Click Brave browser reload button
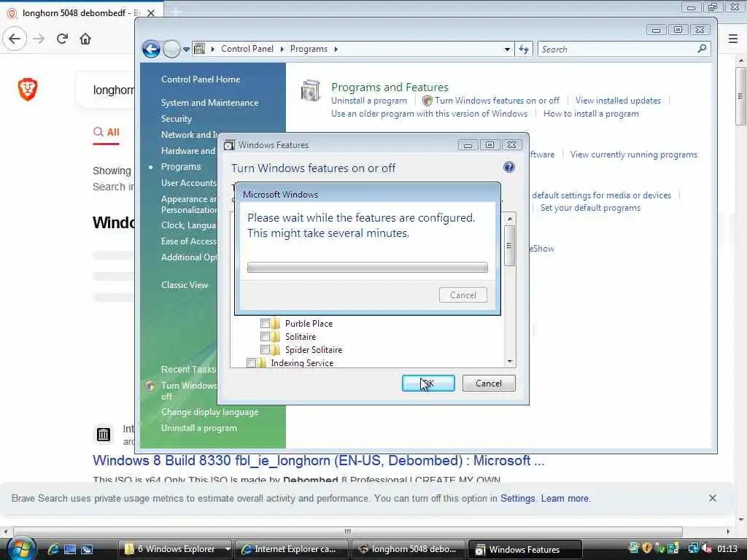Image resolution: width=747 pixels, height=560 pixels. point(62,39)
